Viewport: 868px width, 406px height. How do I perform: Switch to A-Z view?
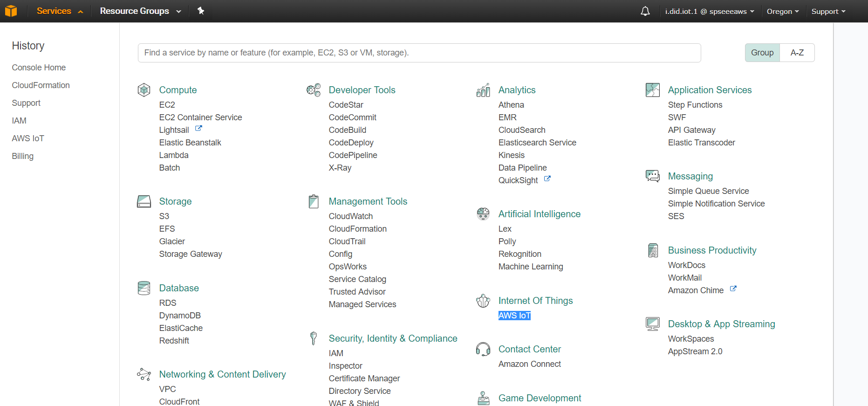tap(797, 53)
